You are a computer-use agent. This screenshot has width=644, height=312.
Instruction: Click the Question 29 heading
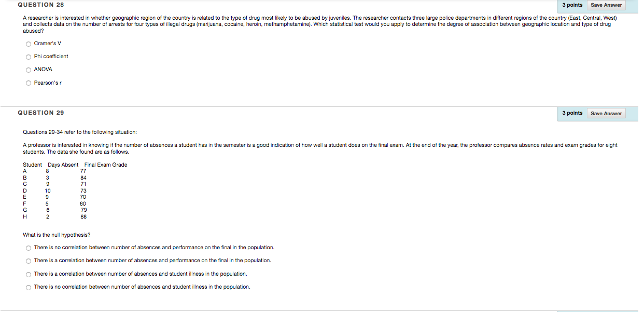pyautogui.click(x=41, y=113)
